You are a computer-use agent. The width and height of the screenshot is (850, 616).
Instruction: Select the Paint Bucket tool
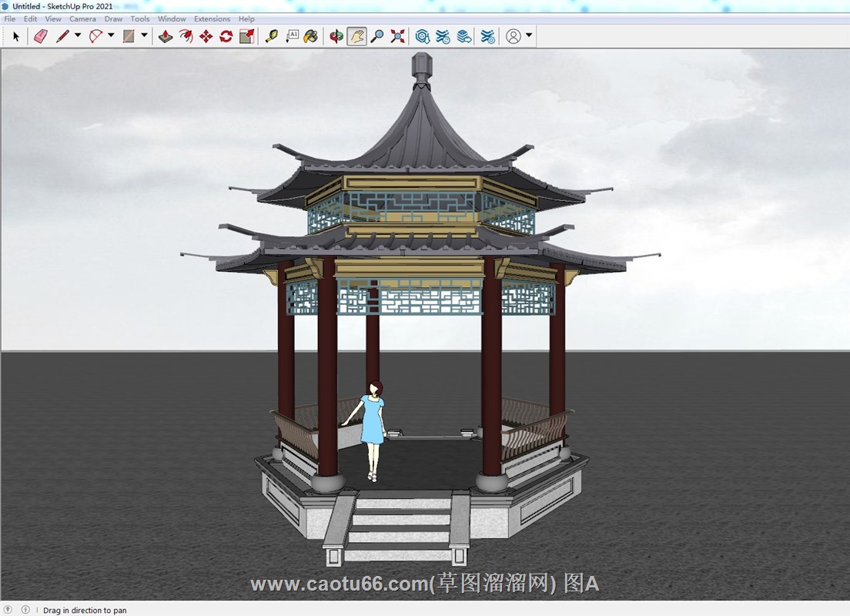pyautogui.click(x=310, y=36)
